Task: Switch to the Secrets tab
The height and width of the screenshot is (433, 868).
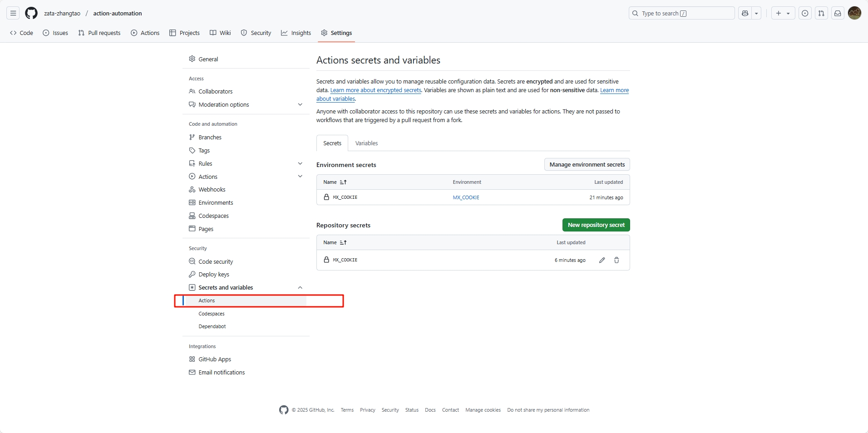Action: [x=332, y=143]
